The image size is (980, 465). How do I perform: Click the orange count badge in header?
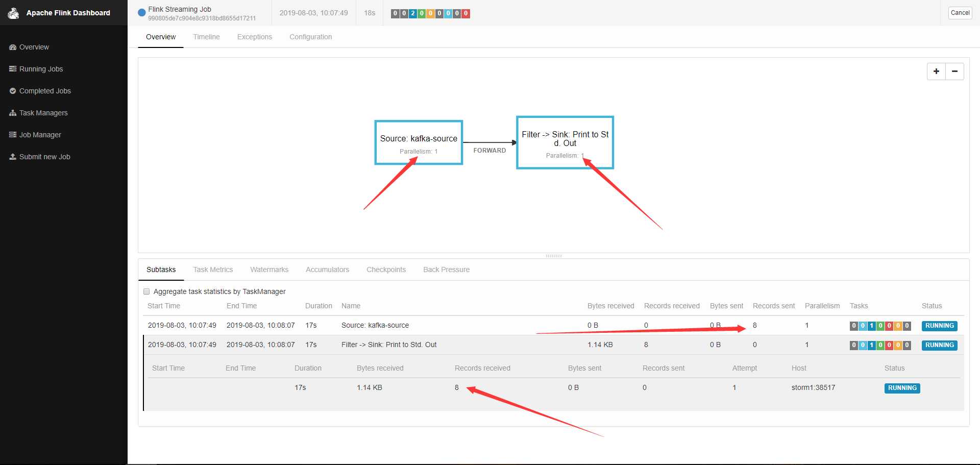pyautogui.click(x=430, y=14)
